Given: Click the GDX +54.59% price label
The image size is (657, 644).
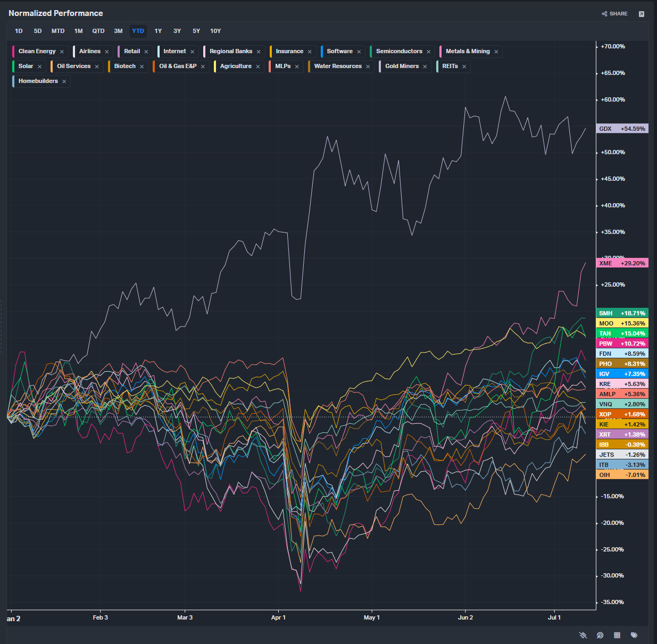Looking at the screenshot, I should (x=622, y=129).
